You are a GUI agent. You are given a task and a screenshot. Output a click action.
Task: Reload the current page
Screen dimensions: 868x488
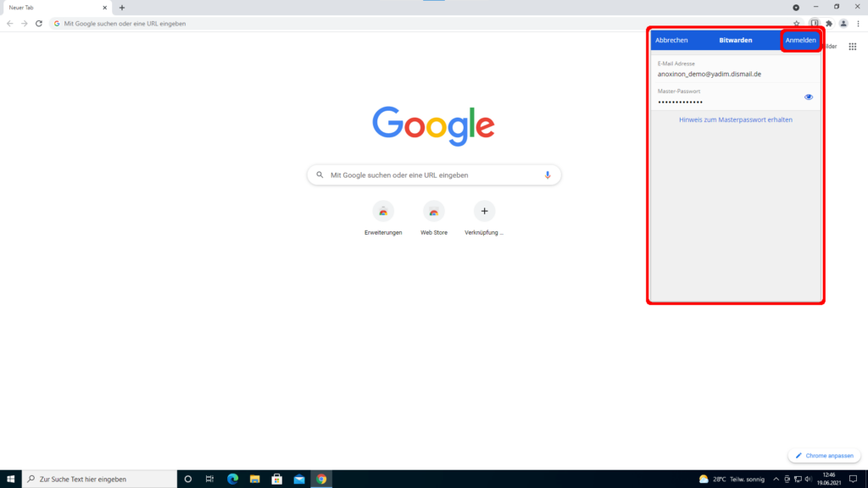(x=39, y=24)
